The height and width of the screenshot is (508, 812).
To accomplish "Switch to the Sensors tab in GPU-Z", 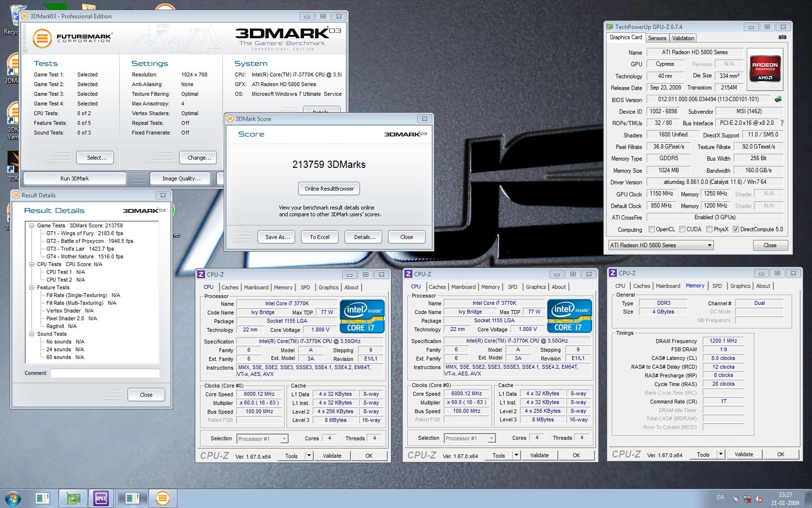I will click(657, 38).
